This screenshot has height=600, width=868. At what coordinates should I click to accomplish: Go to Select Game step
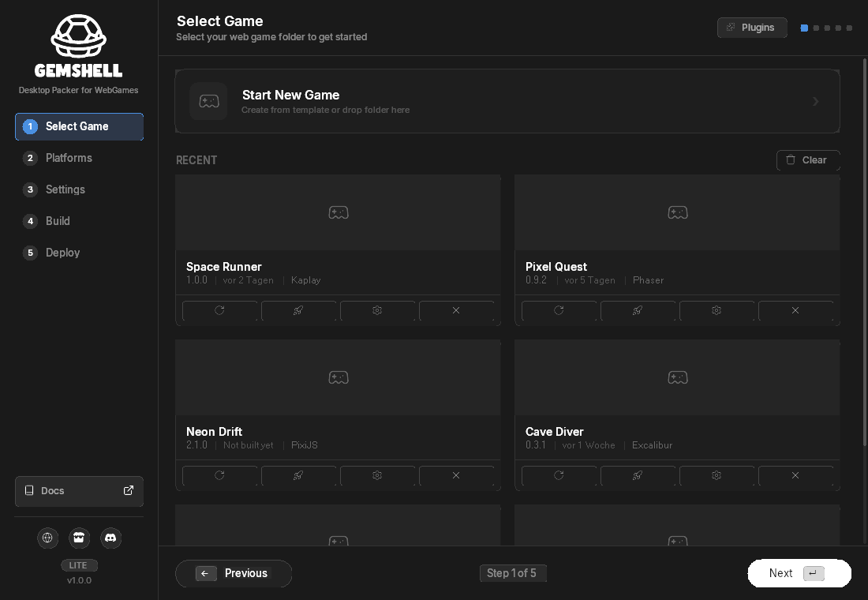tap(79, 126)
